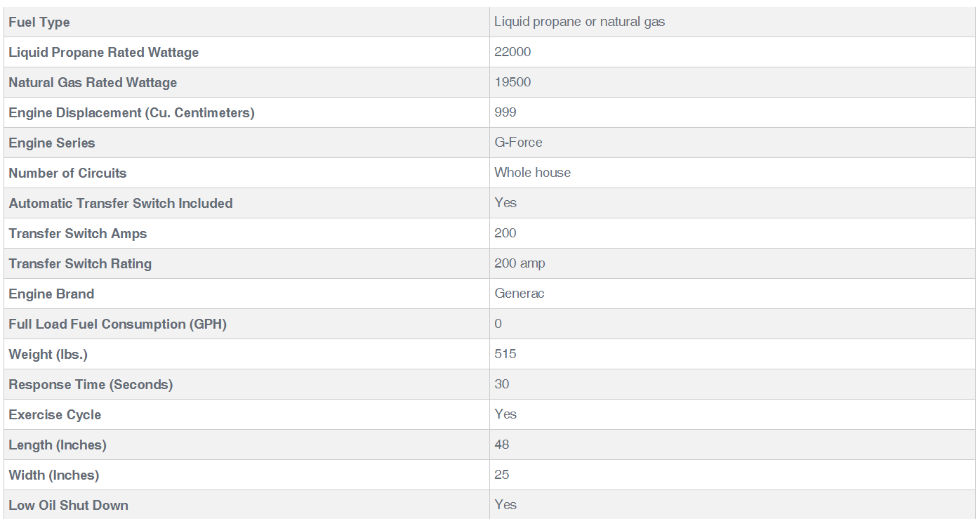Image resolution: width=980 pixels, height=519 pixels.
Task: Click the Width (Inches) label
Action: point(53,475)
